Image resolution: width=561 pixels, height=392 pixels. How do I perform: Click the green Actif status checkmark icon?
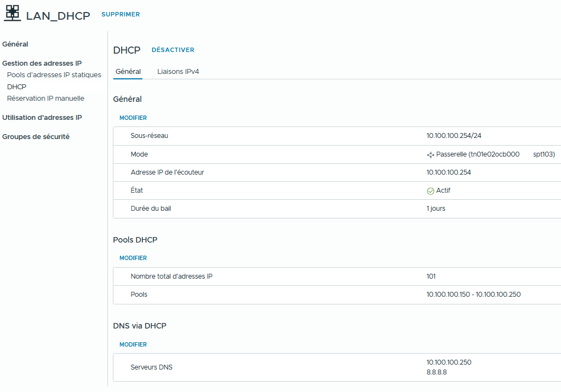point(430,191)
